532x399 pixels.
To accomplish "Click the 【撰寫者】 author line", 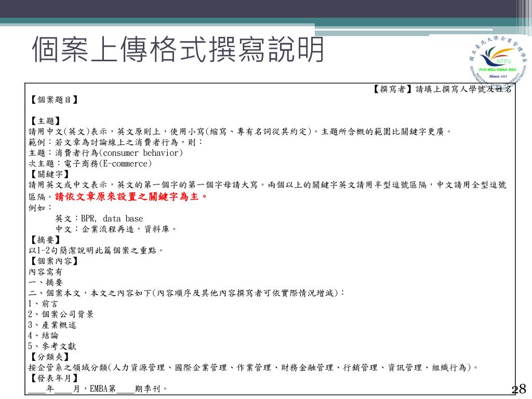I will (443, 89).
